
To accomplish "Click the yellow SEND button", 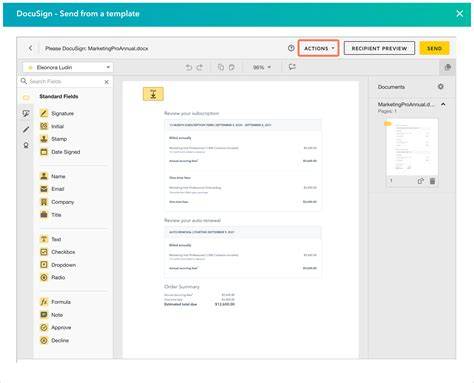I will 434,48.
